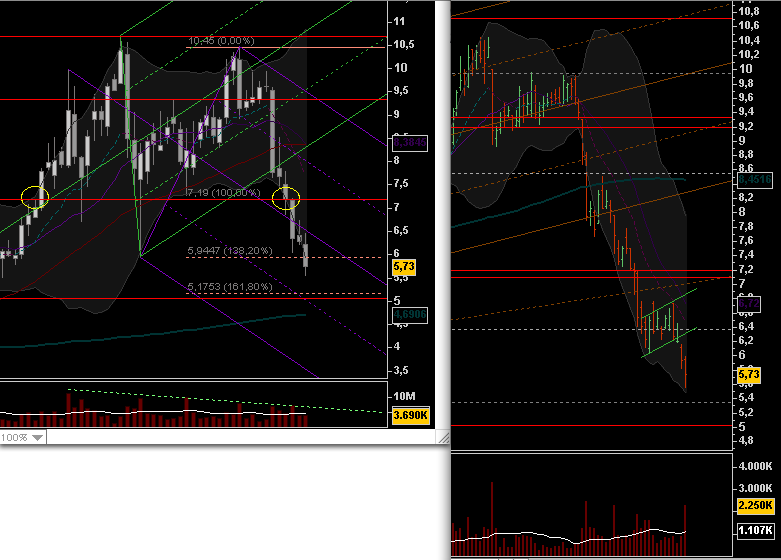781x560 pixels.
Task: Click the 4.000K volume axis label
Action: tap(755, 466)
